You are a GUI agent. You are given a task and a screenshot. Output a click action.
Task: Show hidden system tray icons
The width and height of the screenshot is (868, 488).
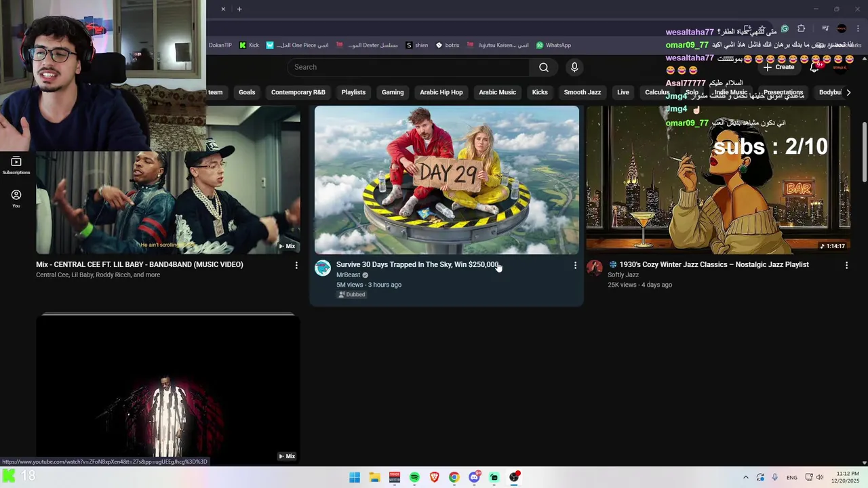(x=746, y=477)
